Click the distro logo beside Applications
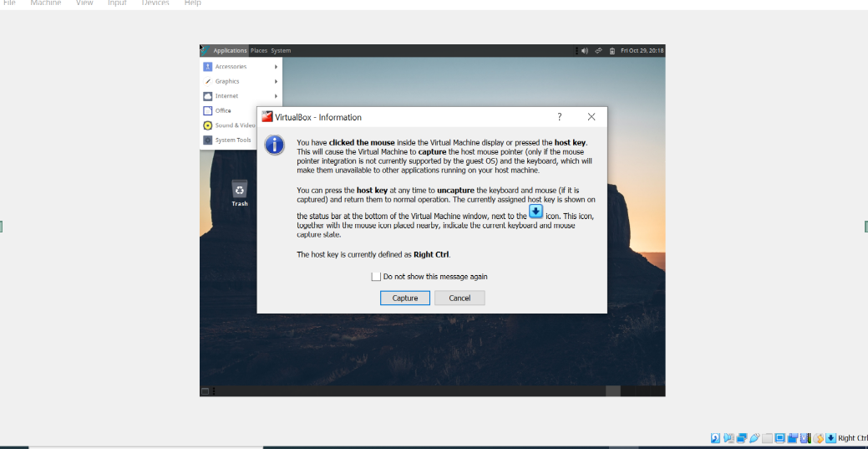The height and width of the screenshot is (449, 868). [x=206, y=50]
